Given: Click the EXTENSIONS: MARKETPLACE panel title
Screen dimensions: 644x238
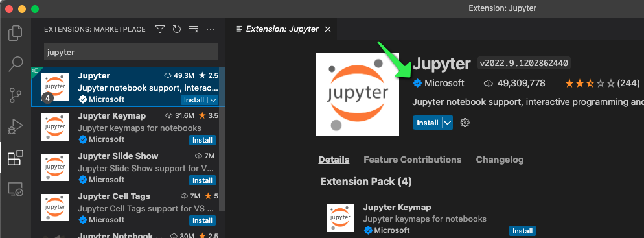Looking at the screenshot, I should click(x=95, y=29).
